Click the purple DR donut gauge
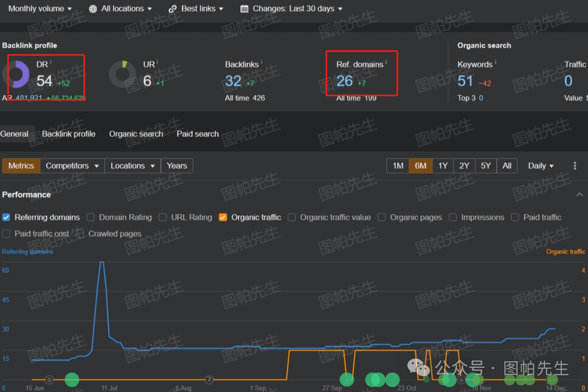The image size is (588, 392). [16, 74]
